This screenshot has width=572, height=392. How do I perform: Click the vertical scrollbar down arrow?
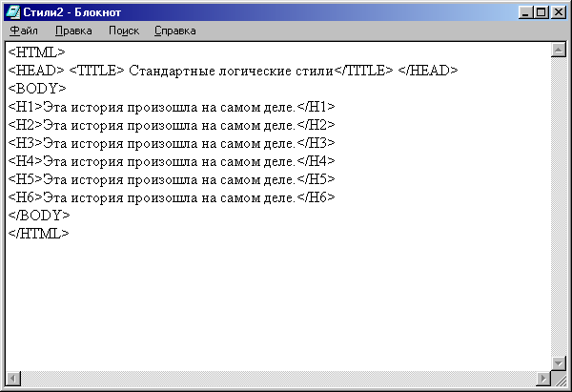coord(558,363)
